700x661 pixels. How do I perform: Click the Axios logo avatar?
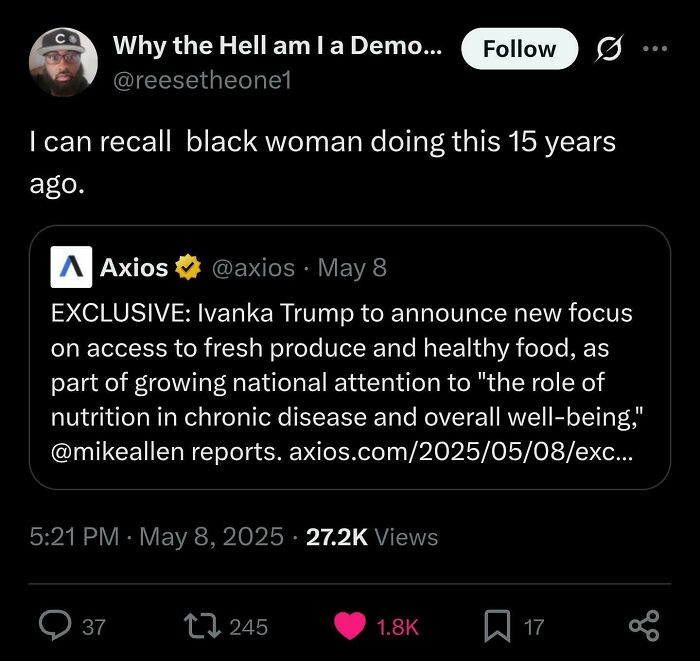pos(70,267)
